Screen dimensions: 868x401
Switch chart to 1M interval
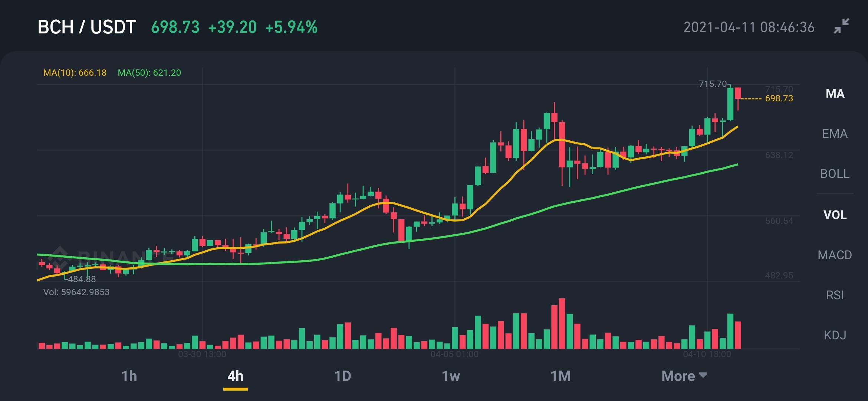[x=560, y=376]
